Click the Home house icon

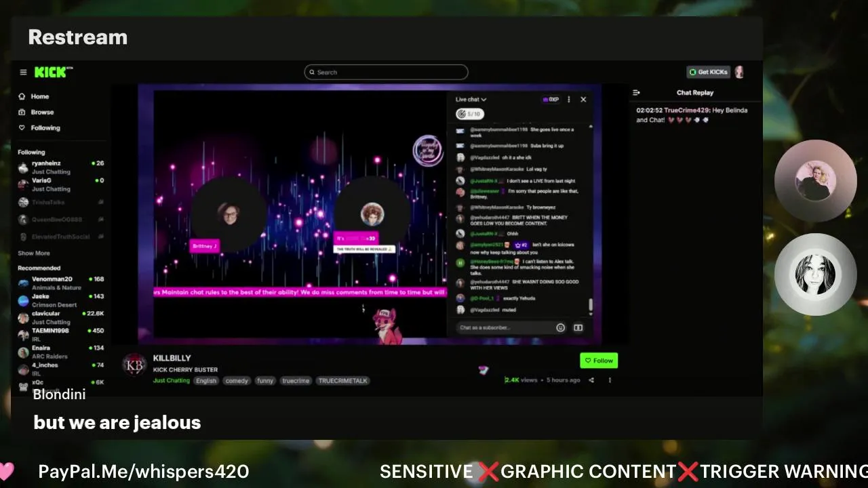point(22,96)
